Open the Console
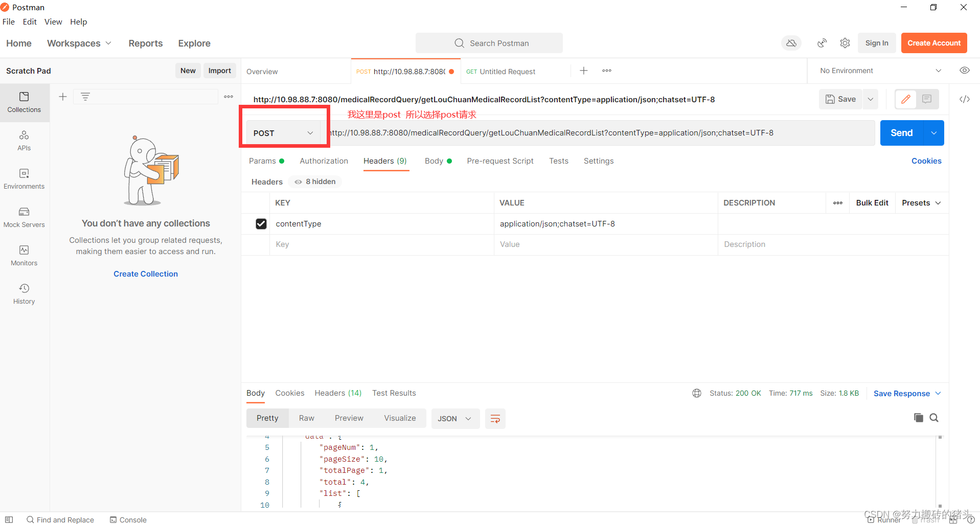 tap(128, 519)
